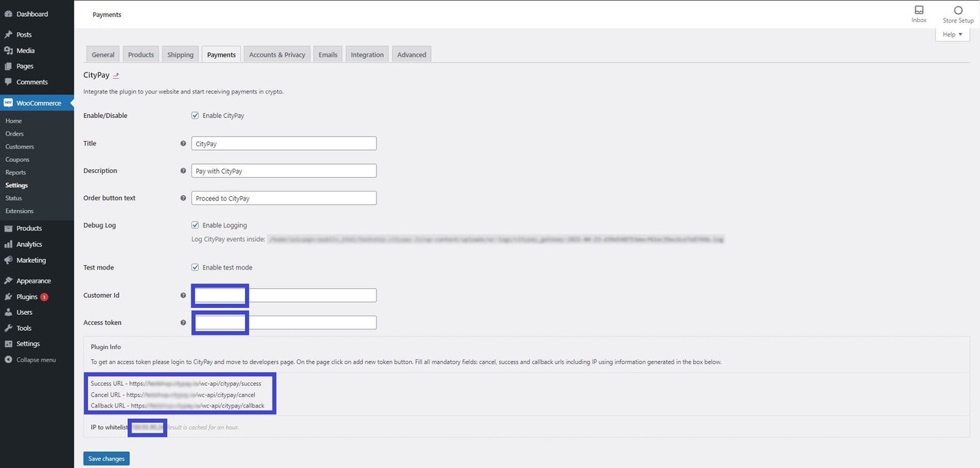Click the Products box icon
The image size is (980, 468).
[x=8, y=228]
